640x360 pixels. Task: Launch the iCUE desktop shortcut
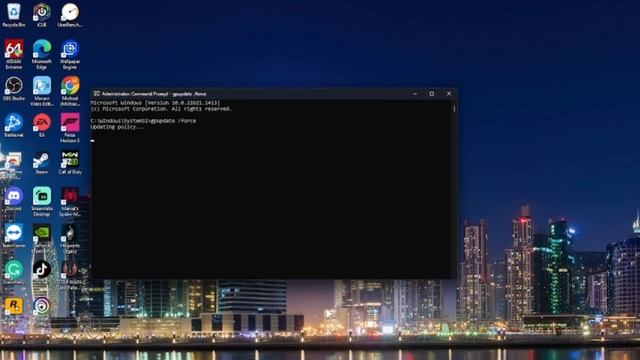point(42,15)
